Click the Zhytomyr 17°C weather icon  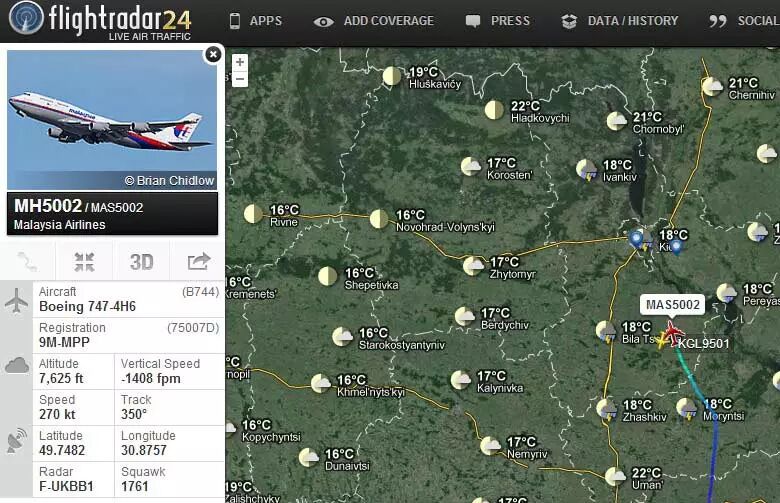(x=473, y=266)
